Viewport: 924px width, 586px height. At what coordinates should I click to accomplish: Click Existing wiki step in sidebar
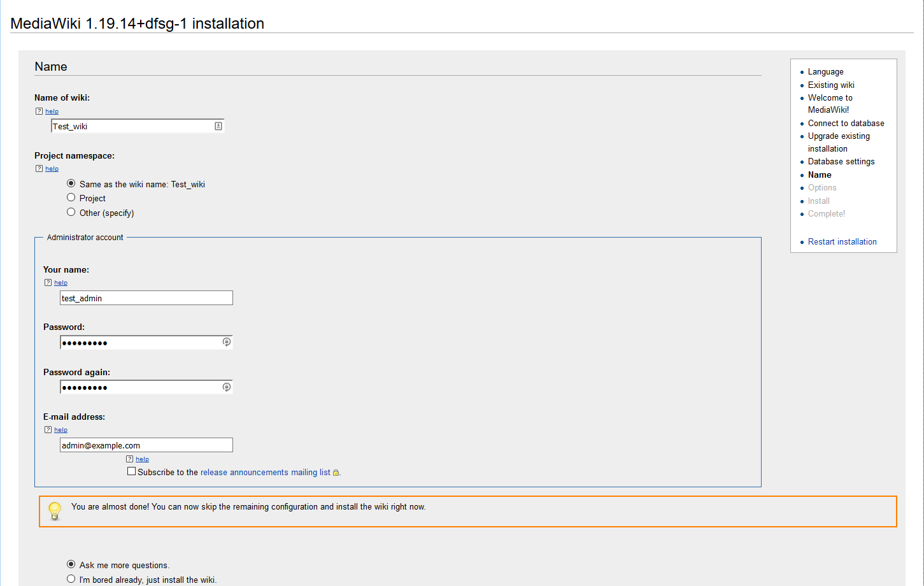831,85
